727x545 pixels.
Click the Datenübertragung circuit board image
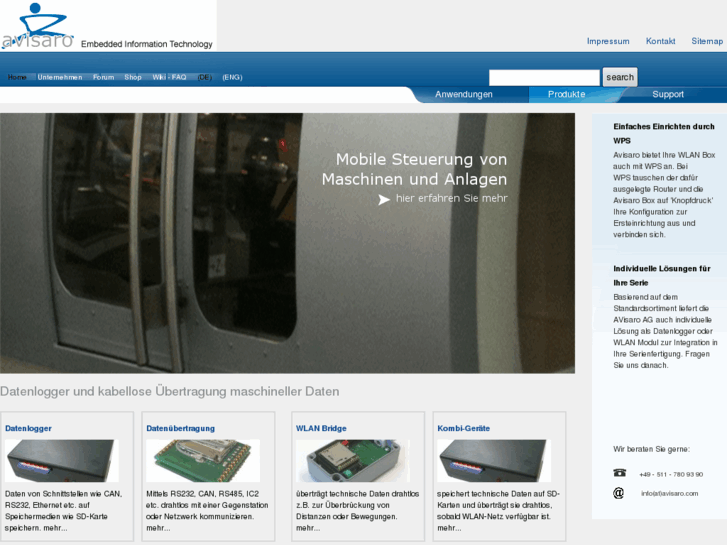pos(203,461)
